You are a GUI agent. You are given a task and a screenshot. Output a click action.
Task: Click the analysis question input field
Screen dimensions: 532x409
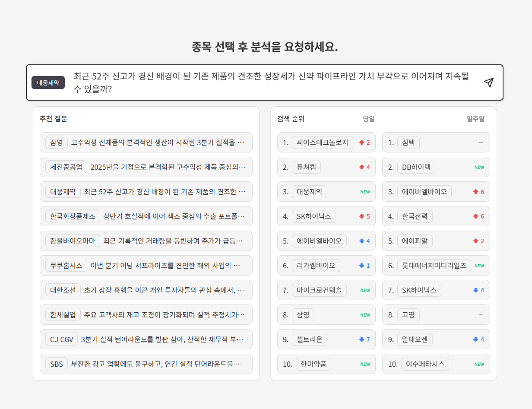pyautogui.click(x=271, y=82)
